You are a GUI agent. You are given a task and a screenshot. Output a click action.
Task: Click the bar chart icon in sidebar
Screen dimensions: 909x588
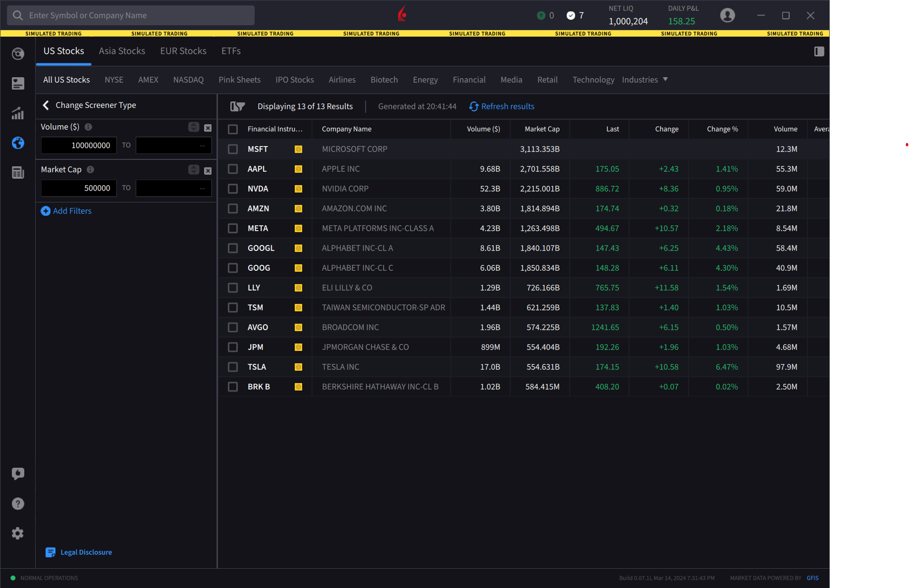click(18, 113)
